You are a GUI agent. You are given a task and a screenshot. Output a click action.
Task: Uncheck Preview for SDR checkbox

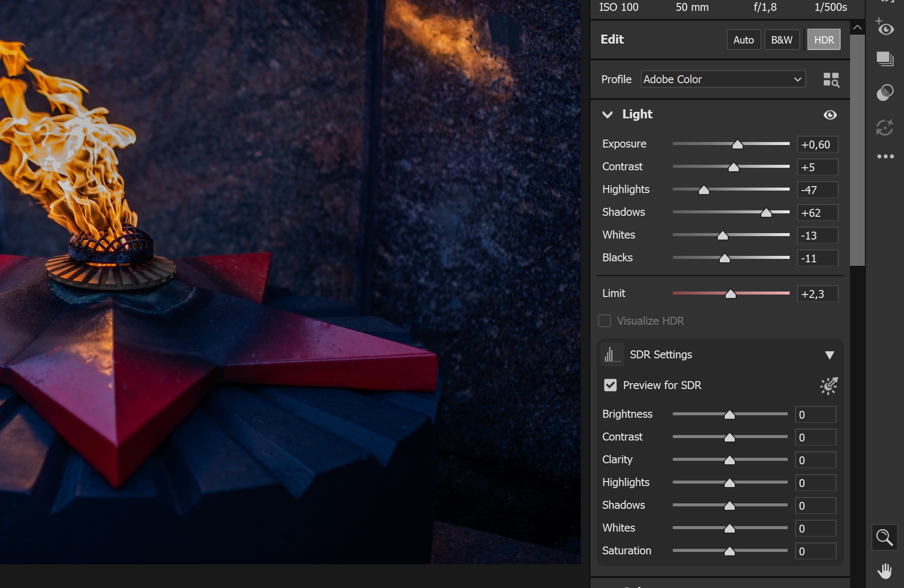click(x=610, y=385)
